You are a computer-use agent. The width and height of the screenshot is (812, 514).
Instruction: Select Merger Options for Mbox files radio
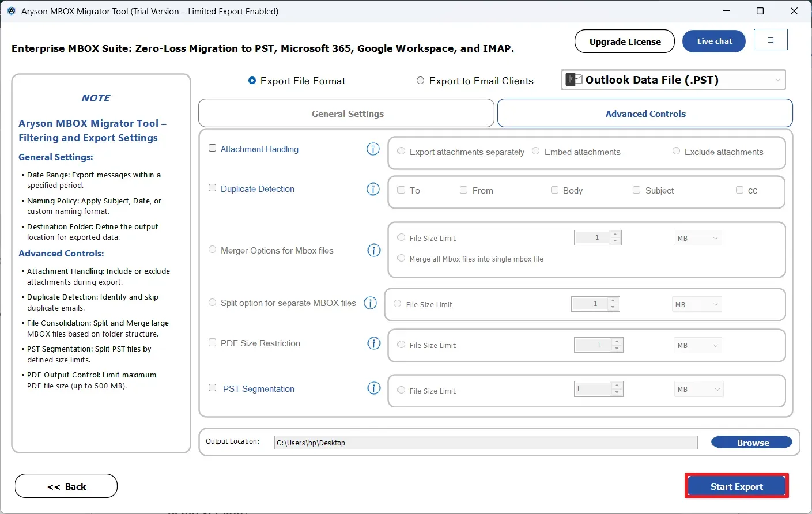[x=212, y=250]
